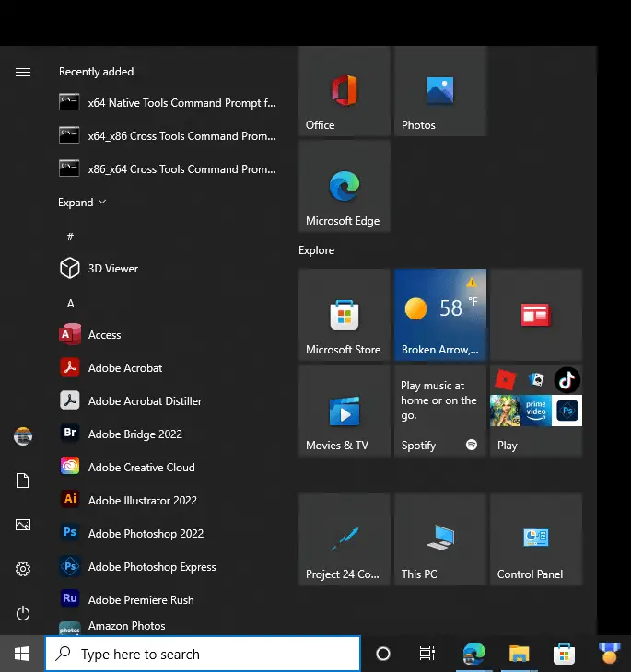The image size is (631, 672).
Task: Open the medal app on taskbar
Action: [610, 654]
